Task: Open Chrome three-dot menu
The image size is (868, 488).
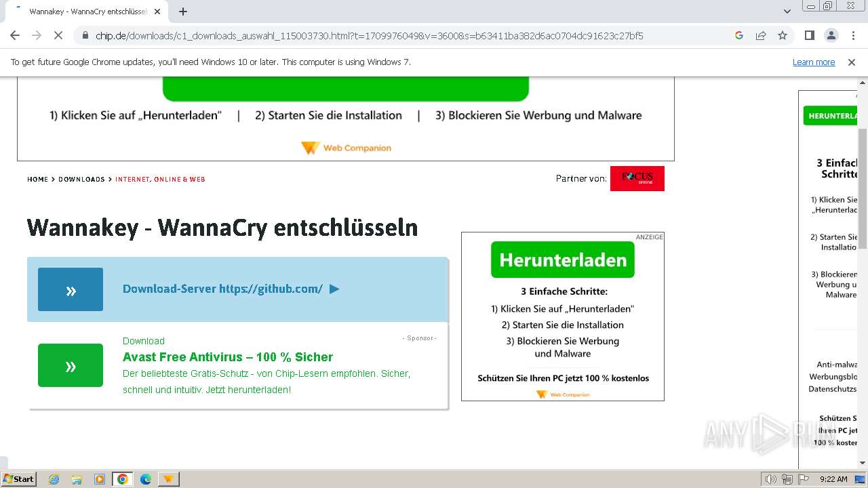Action: tap(853, 35)
